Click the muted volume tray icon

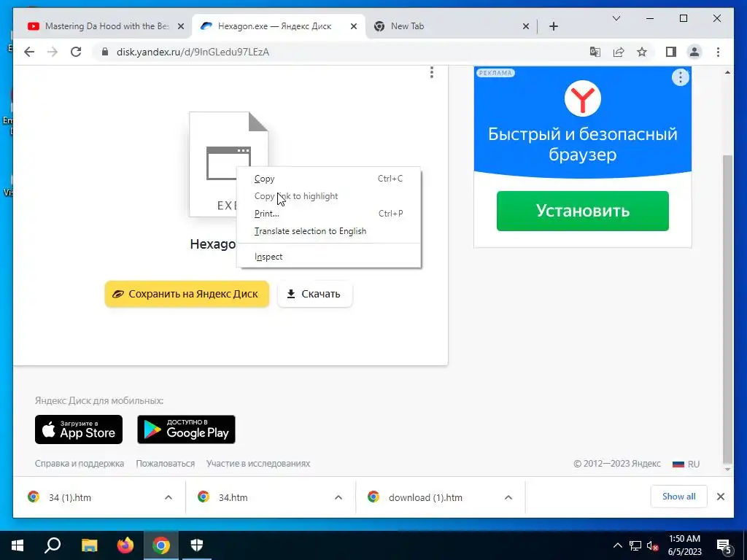point(652,545)
